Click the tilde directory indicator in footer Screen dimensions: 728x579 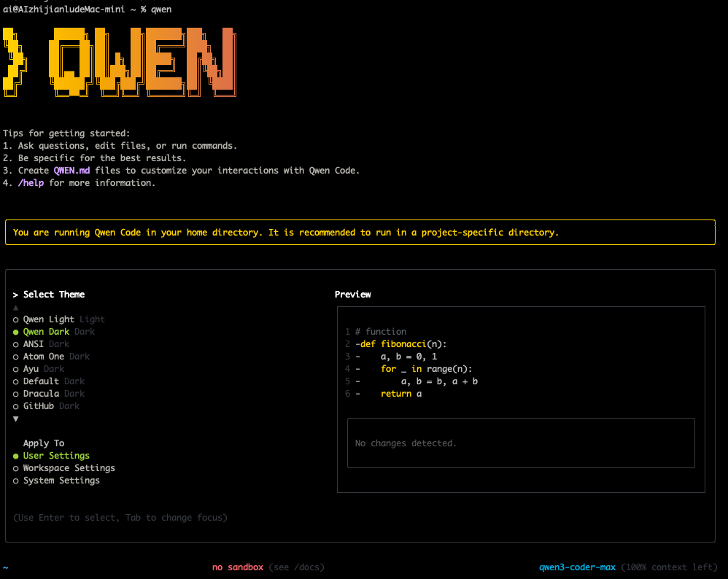tap(6, 567)
